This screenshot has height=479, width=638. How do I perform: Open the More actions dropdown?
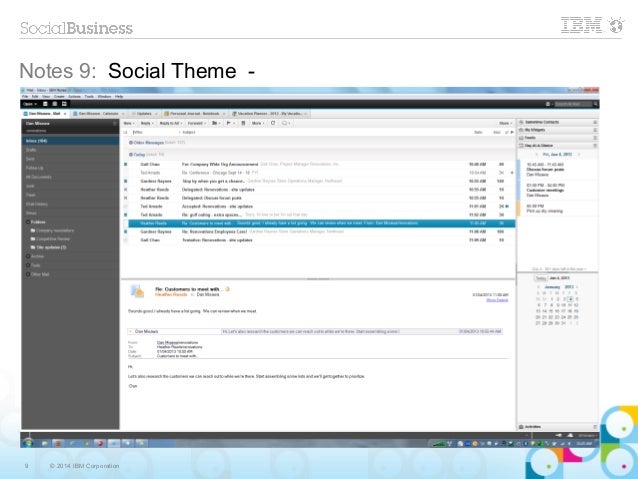258,123
